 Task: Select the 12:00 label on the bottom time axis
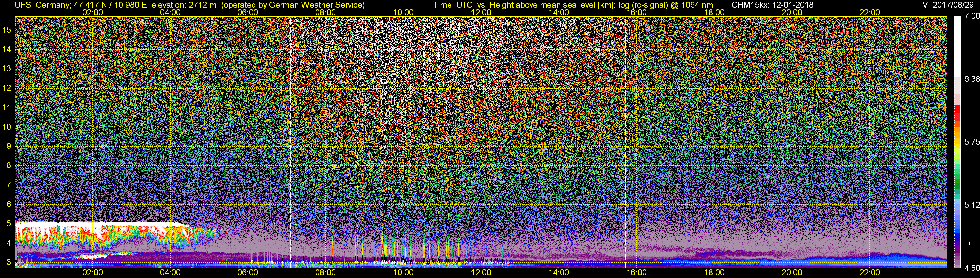pyautogui.click(x=481, y=273)
